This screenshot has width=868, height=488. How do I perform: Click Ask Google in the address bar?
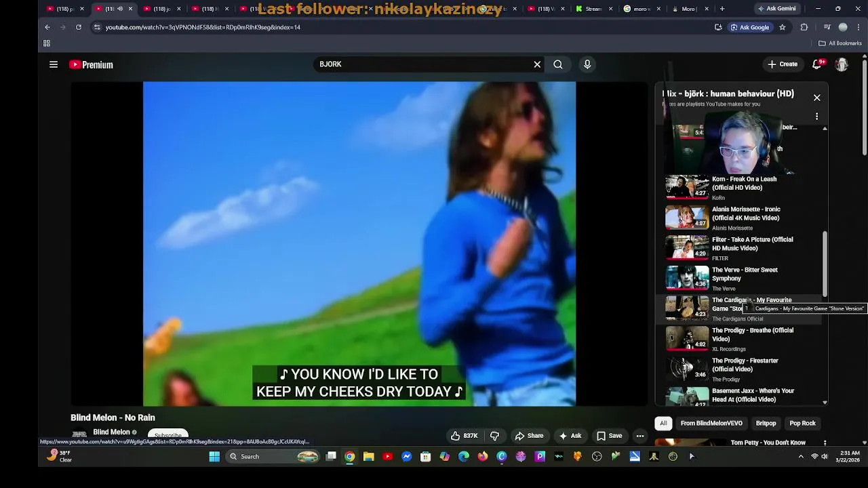(x=749, y=27)
